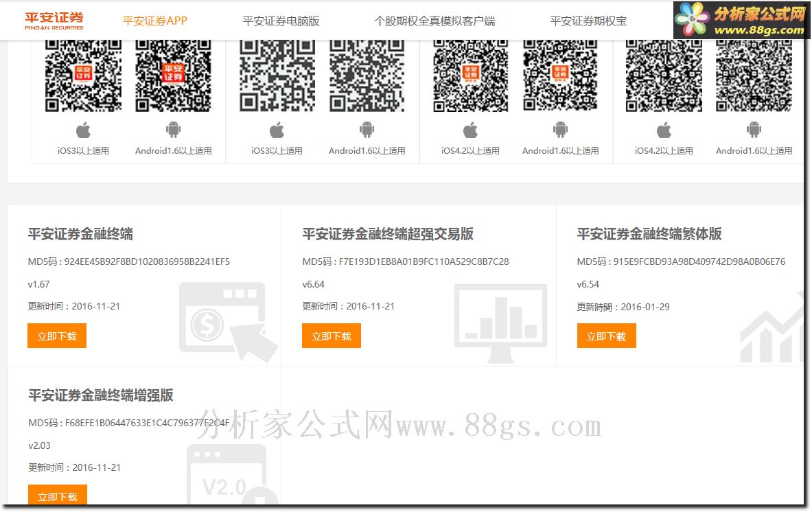Click the 平安证券金融终端繁体版 title
Screen dimensions: 812x512
click(x=649, y=234)
